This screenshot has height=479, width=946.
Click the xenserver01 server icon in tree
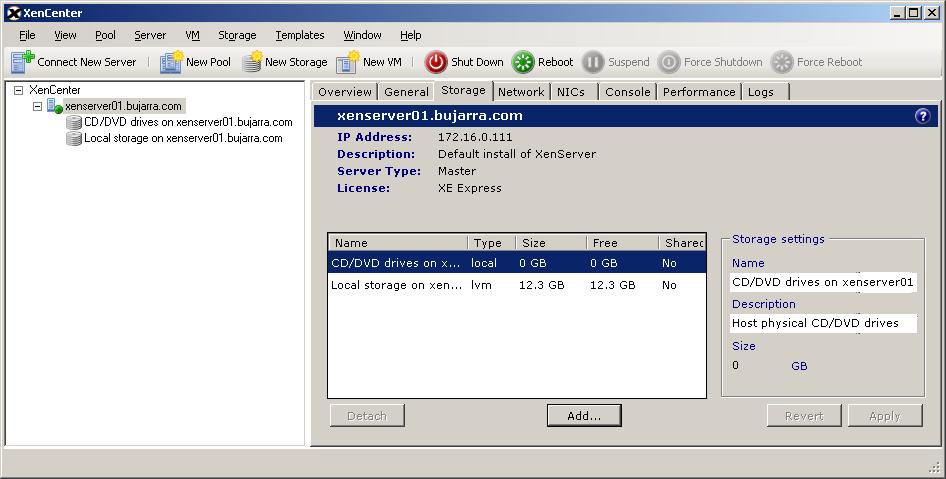54,106
